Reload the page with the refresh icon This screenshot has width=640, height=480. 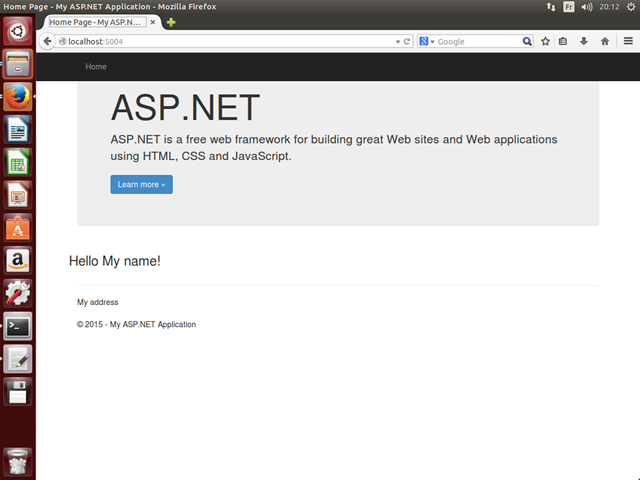(407, 41)
